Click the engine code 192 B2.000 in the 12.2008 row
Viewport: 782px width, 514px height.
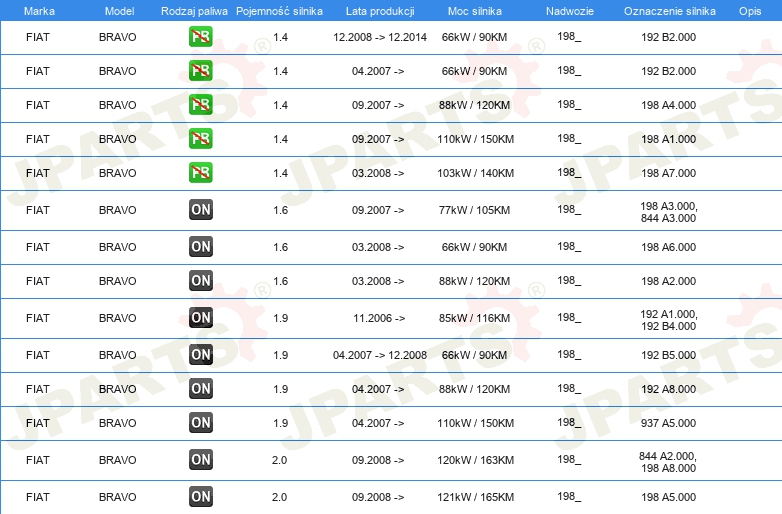[669, 37]
